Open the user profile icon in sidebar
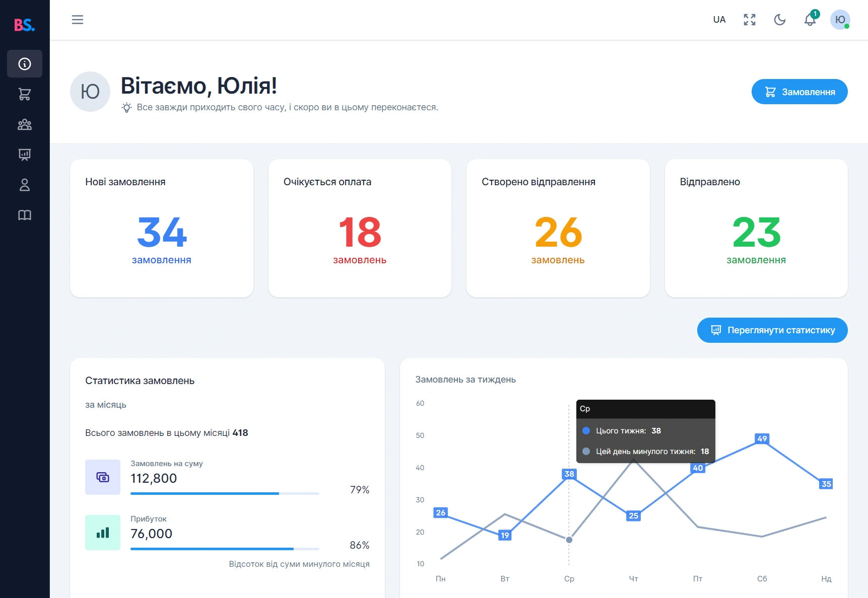Image resolution: width=868 pixels, height=598 pixels. (25, 185)
